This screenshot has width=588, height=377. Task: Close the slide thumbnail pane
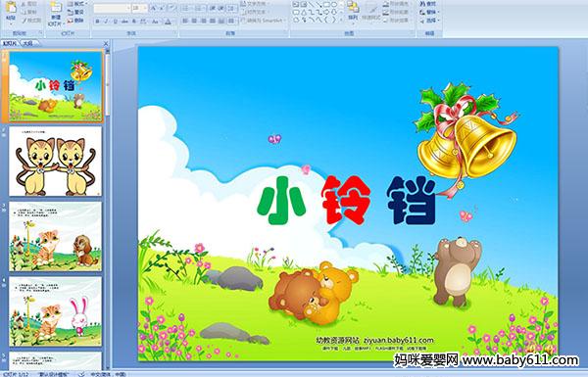coord(106,43)
